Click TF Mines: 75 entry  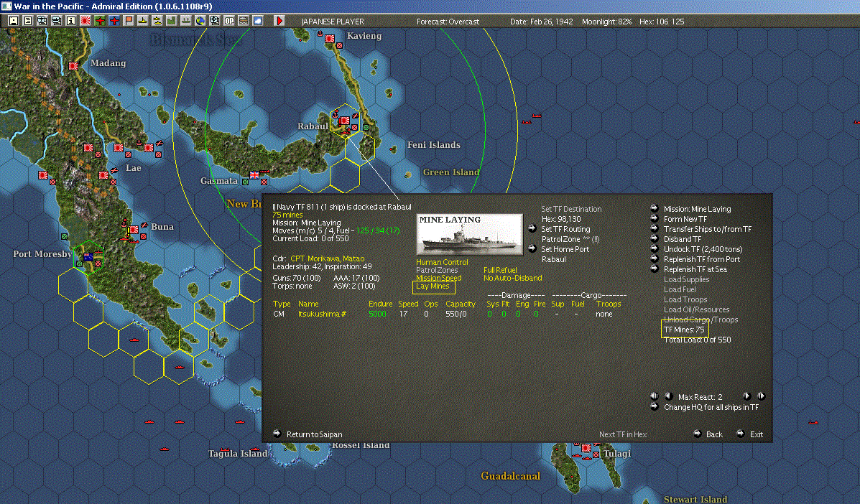pos(684,330)
